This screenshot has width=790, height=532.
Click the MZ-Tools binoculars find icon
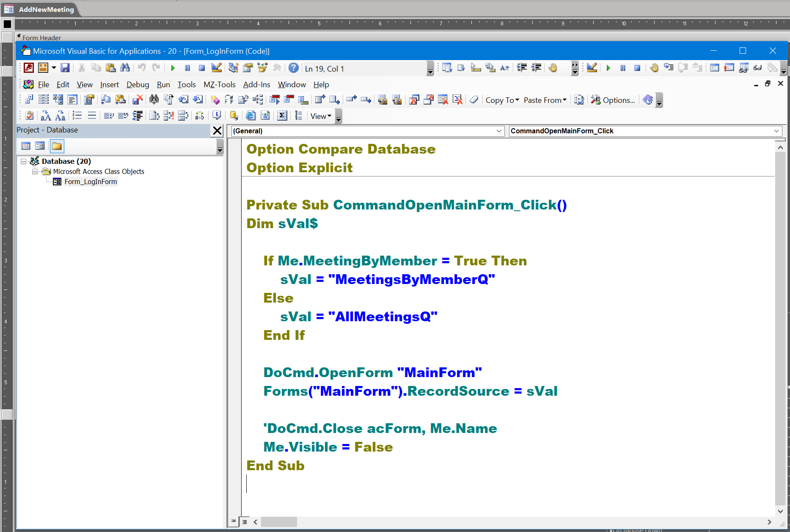click(154, 100)
